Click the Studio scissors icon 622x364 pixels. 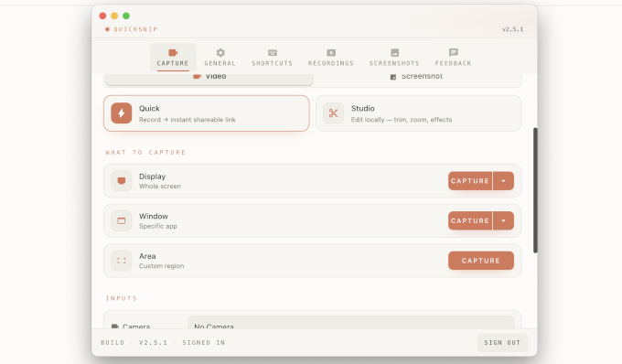[333, 113]
